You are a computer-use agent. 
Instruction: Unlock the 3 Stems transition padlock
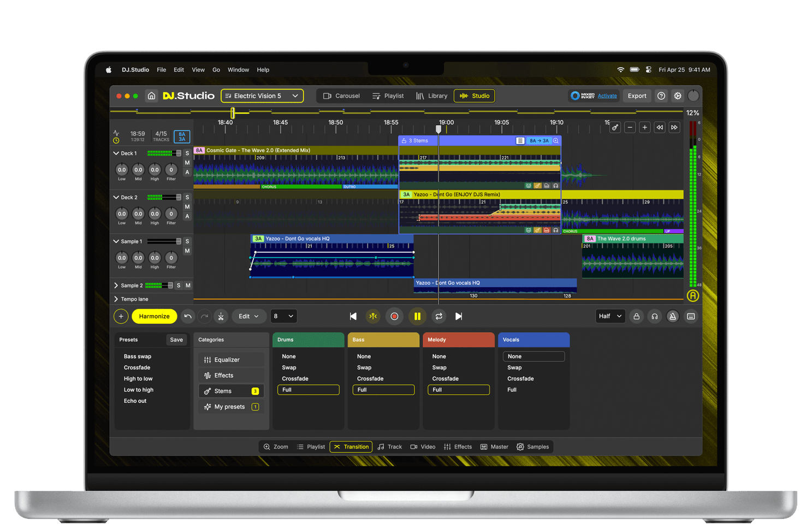click(404, 141)
